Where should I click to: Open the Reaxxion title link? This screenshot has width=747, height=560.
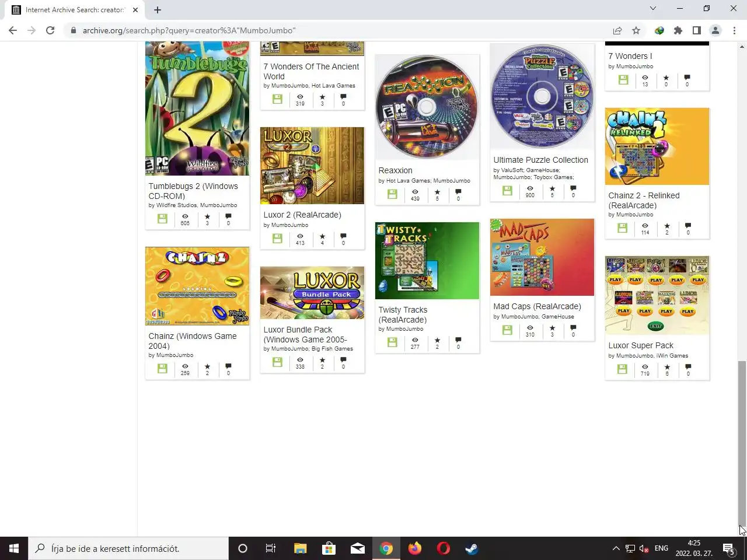coord(395,170)
